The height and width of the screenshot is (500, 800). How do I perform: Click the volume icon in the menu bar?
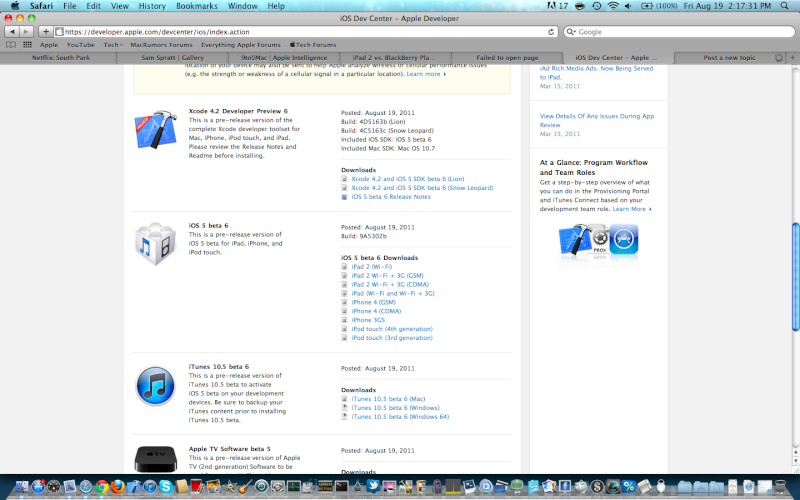coord(628,6)
